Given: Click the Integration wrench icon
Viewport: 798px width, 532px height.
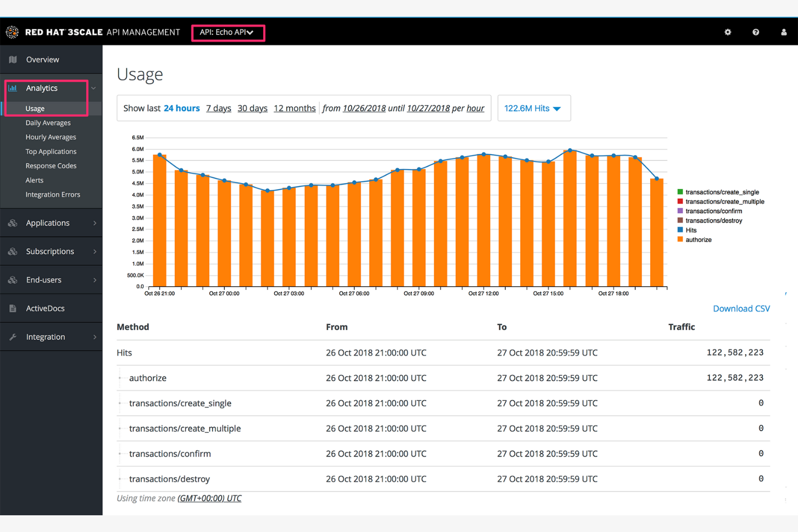Looking at the screenshot, I should click(x=13, y=337).
